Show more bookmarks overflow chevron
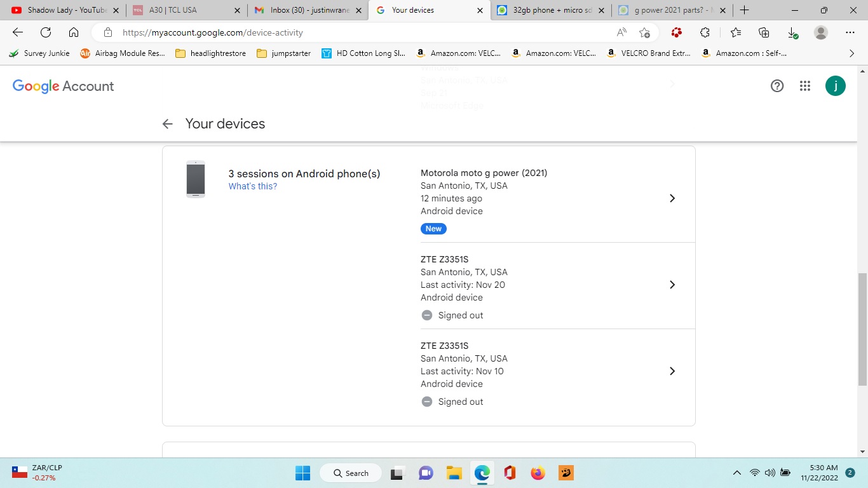The height and width of the screenshot is (488, 868). click(x=851, y=53)
